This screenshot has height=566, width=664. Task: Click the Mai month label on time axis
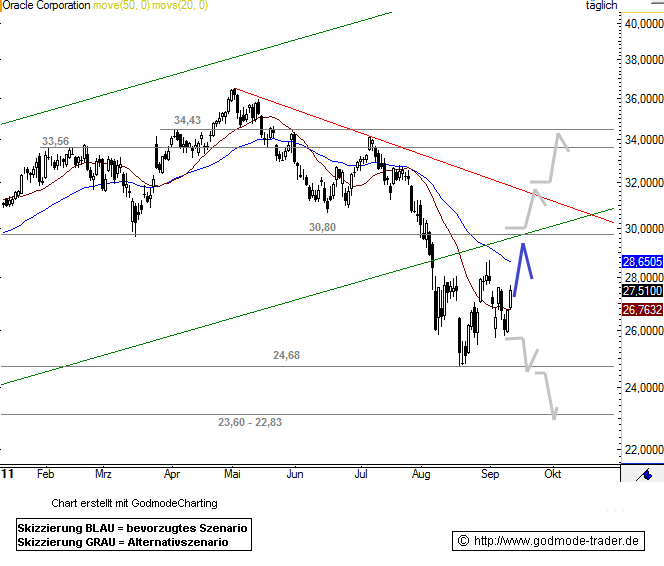[232, 474]
